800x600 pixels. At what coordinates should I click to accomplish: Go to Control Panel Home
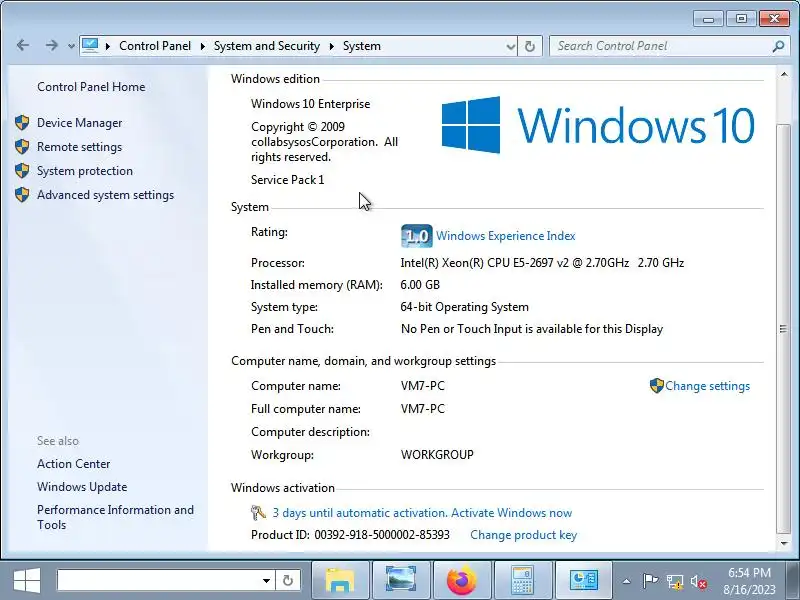point(91,87)
